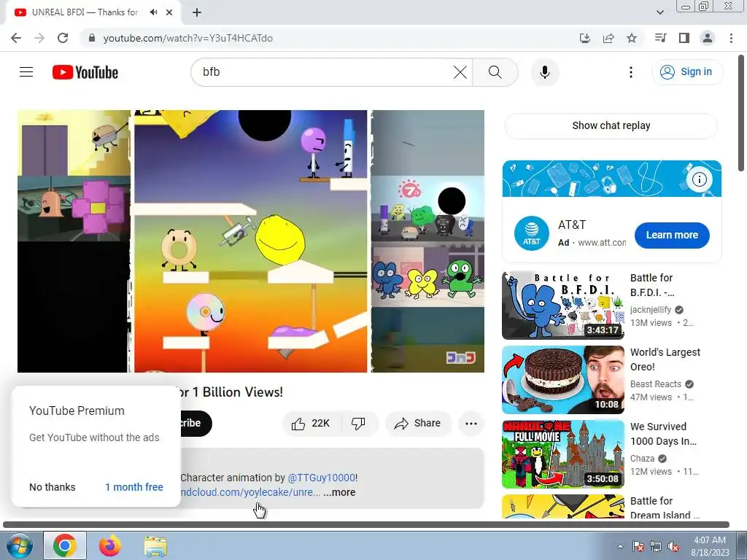The width and height of the screenshot is (747, 560).
Task: Open YouTube settings three-dot menu
Action: tap(631, 72)
